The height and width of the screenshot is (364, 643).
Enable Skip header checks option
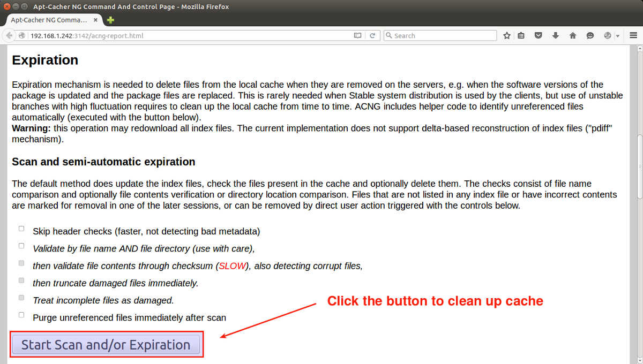[x=21, y=229]
